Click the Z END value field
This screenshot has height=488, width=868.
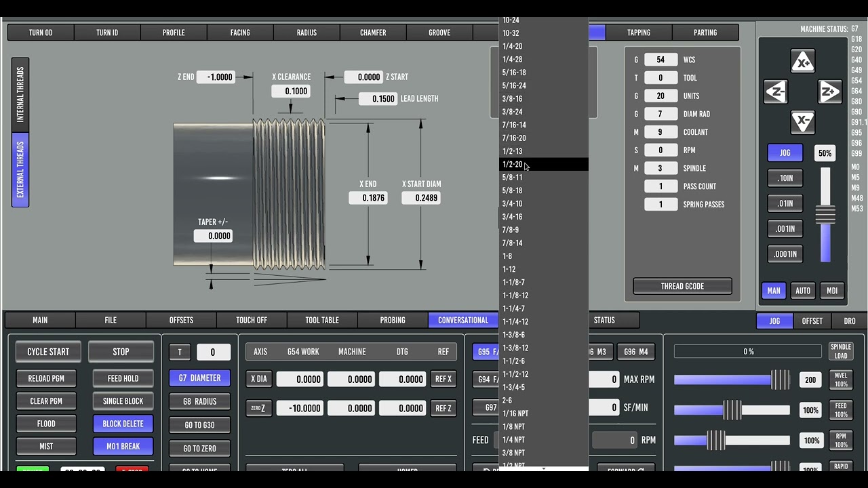(216, 77)
